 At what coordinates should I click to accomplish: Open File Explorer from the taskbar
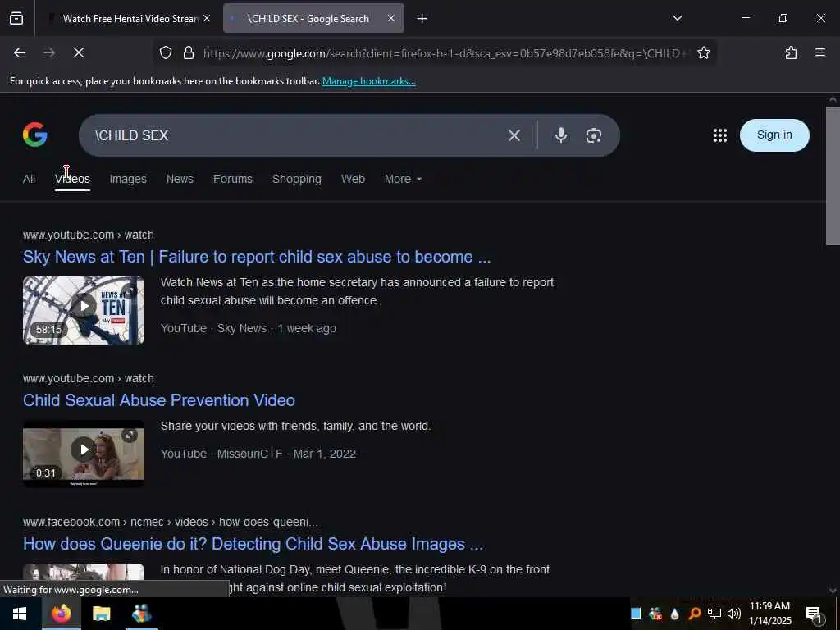click(x=101, y=614)
